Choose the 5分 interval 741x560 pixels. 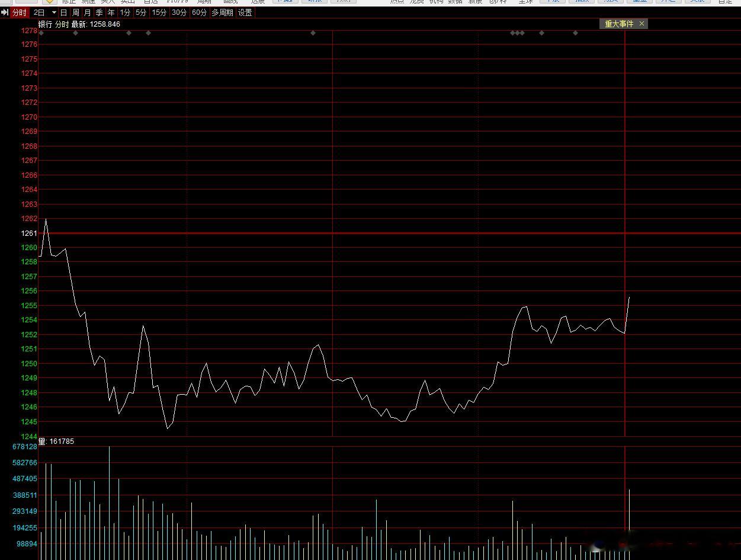point(141,12)
